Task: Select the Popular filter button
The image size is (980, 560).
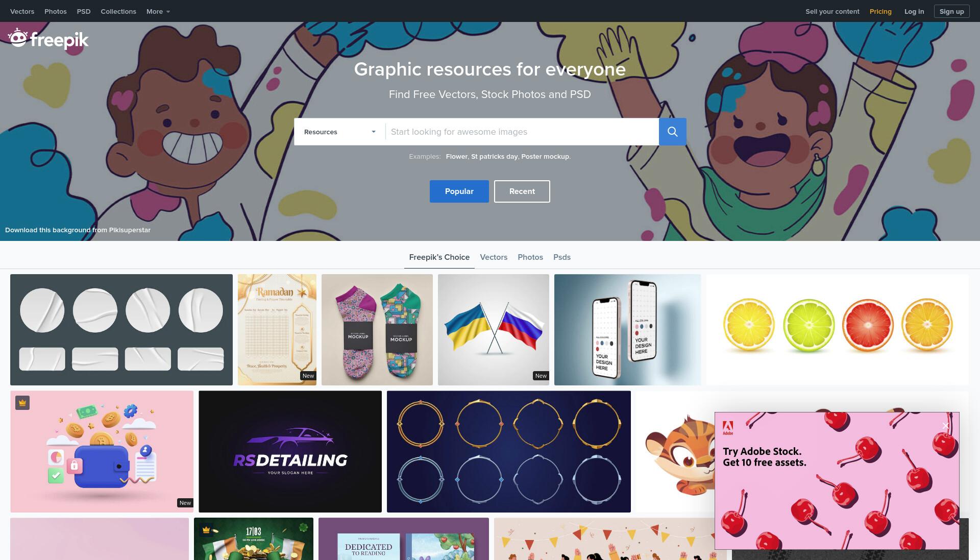Action: click(x=459, y=191)
